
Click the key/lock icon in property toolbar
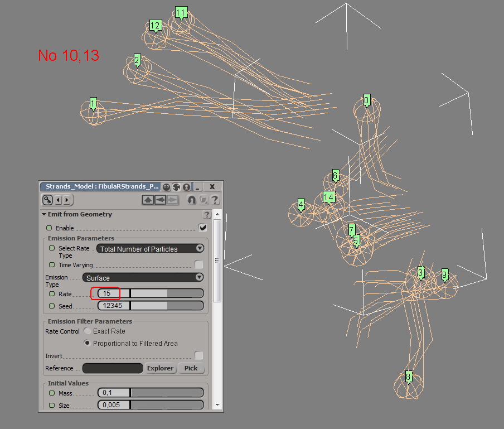(47, 200)
